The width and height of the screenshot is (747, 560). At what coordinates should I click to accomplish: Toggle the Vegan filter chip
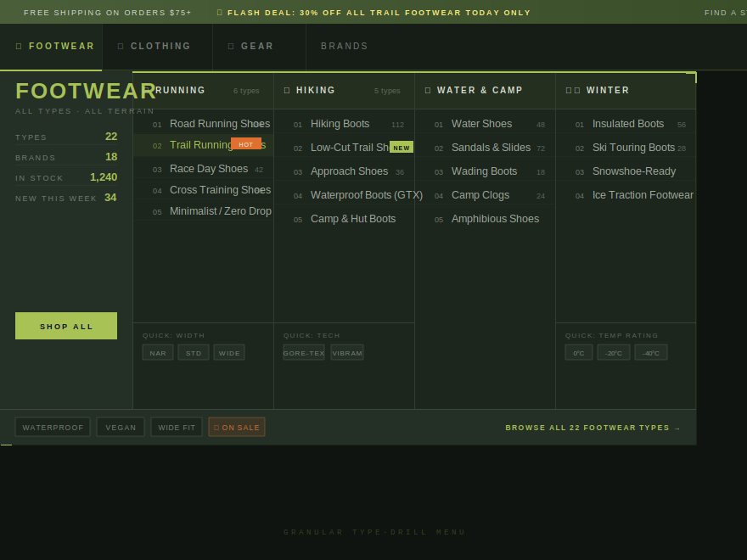point(121,427)
